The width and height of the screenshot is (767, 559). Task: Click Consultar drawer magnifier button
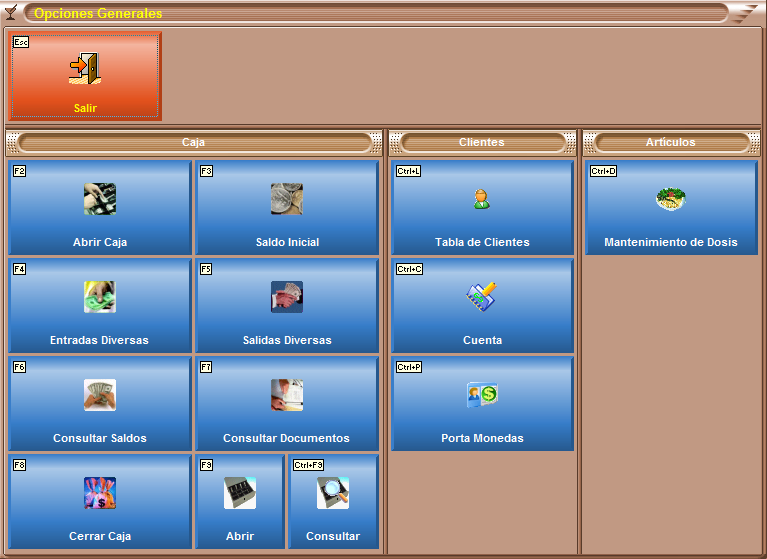pos(334,502)
